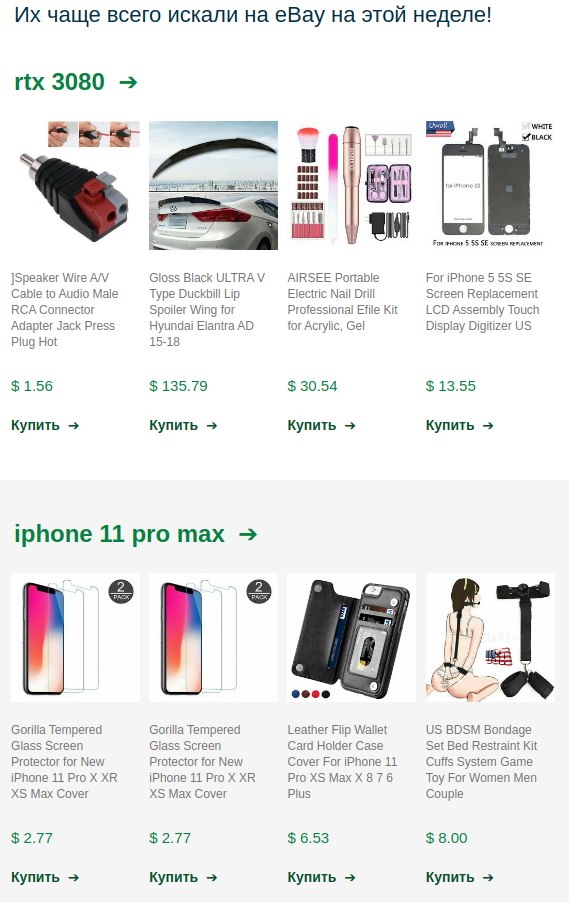Click Купить arrow for the $ 8.00 item
Image resolution: width=569 pixels, height=902 pixels.
[x=488, y=878]
